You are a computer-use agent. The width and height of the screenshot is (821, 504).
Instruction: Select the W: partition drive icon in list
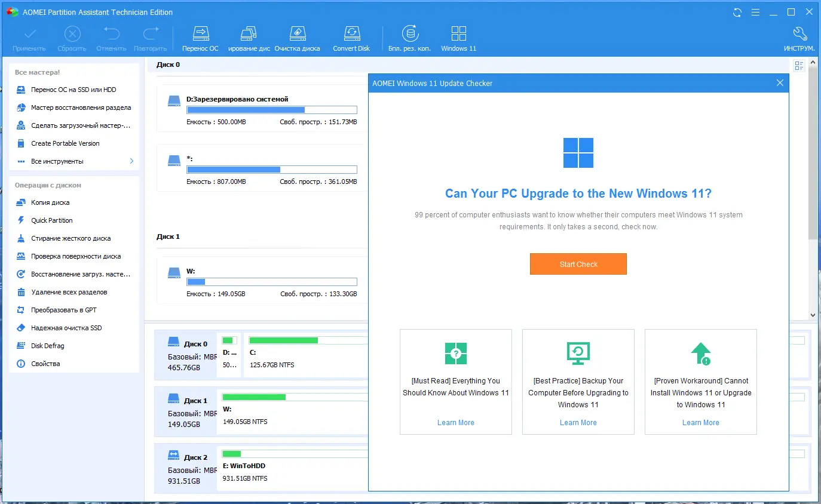[174, 273]
